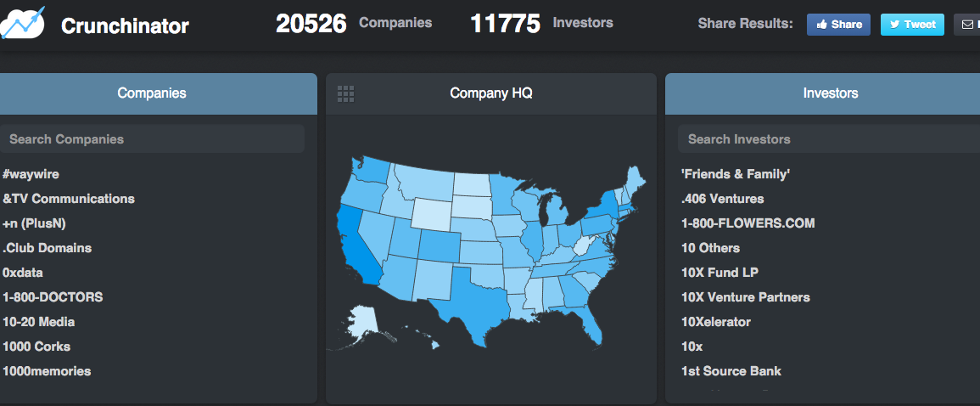Share results via Facebook Share button
Screen dimensions: 980x406
coord(838,25)
